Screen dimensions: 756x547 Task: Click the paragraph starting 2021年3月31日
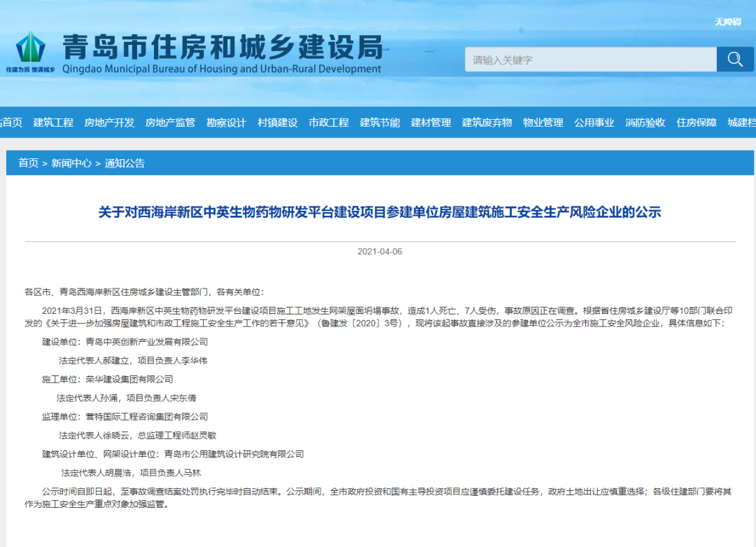pyautogui.click(x=379, y=317)
